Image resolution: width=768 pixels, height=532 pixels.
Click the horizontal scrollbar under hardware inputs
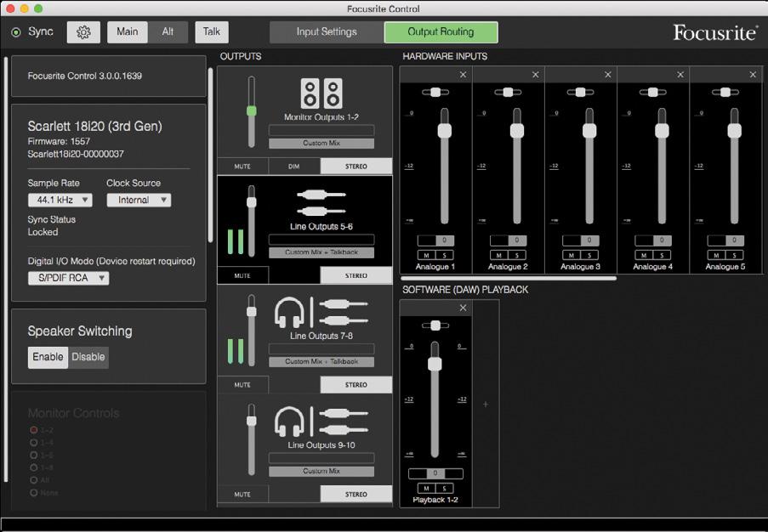509,279
